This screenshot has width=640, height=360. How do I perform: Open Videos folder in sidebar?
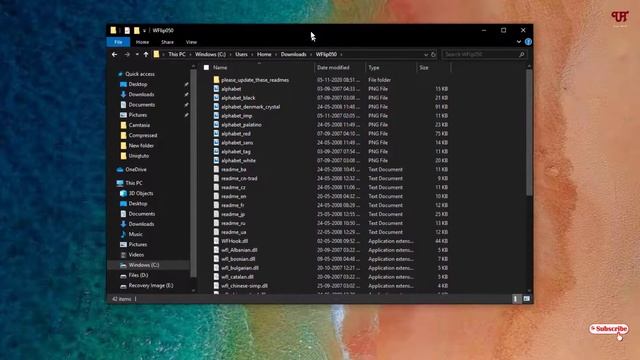(x=132, y=255)
